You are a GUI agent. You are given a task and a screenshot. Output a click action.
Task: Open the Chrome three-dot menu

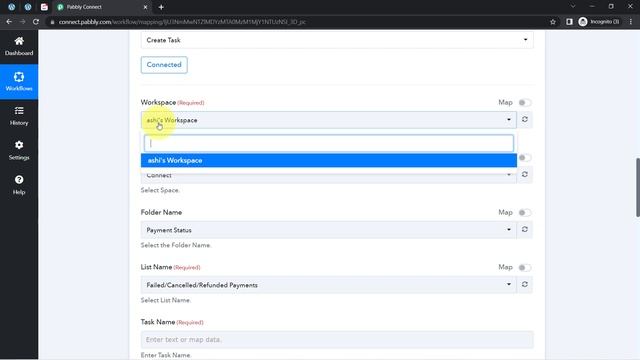[631, 22]
